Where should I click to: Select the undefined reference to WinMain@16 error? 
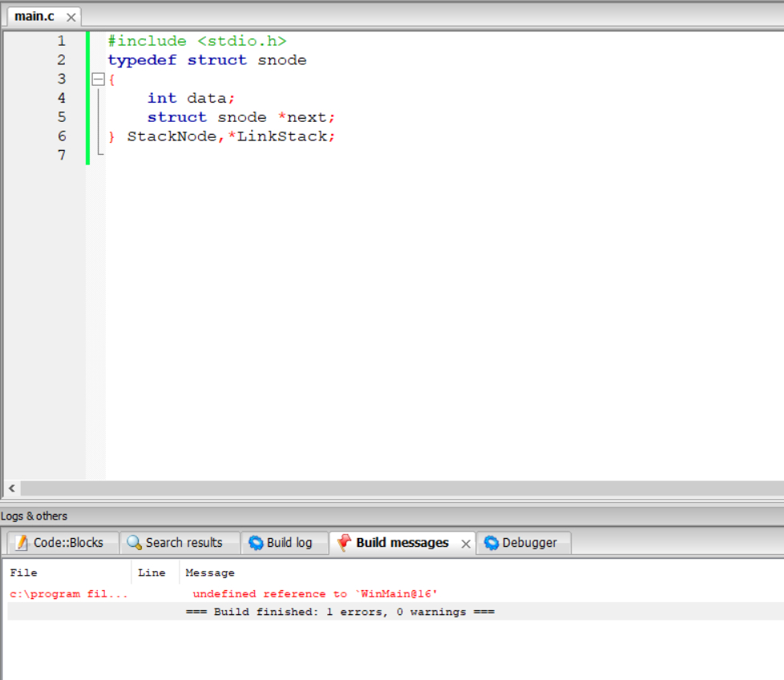click(x=314, y=594)
